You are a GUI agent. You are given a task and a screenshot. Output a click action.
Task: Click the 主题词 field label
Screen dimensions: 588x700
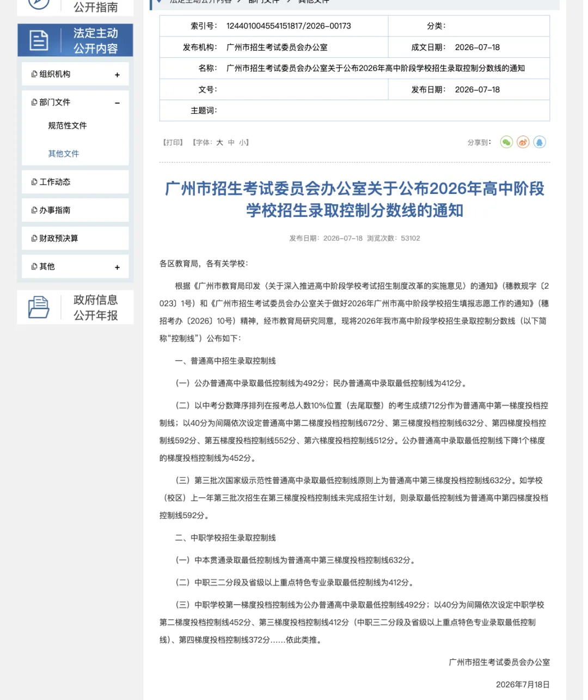point(204,111)
